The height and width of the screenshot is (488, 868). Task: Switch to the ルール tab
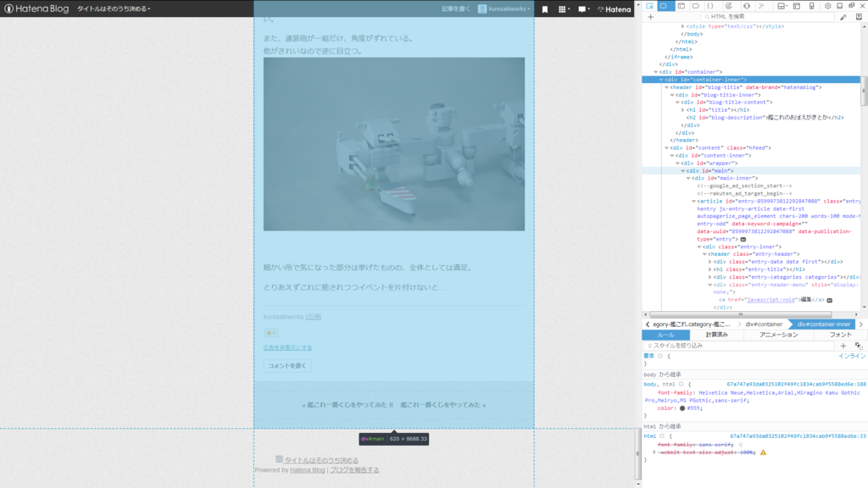tap(666, 335)
